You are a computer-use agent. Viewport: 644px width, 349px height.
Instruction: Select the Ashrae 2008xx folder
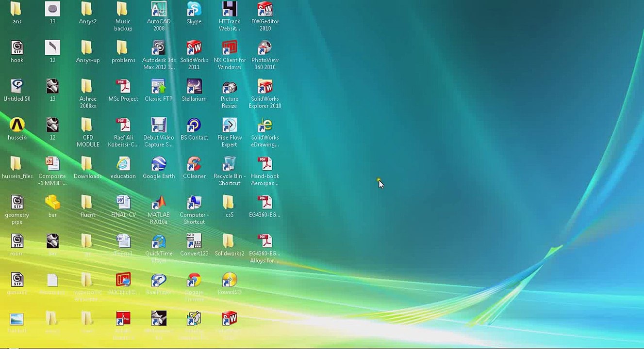(88, 87)
